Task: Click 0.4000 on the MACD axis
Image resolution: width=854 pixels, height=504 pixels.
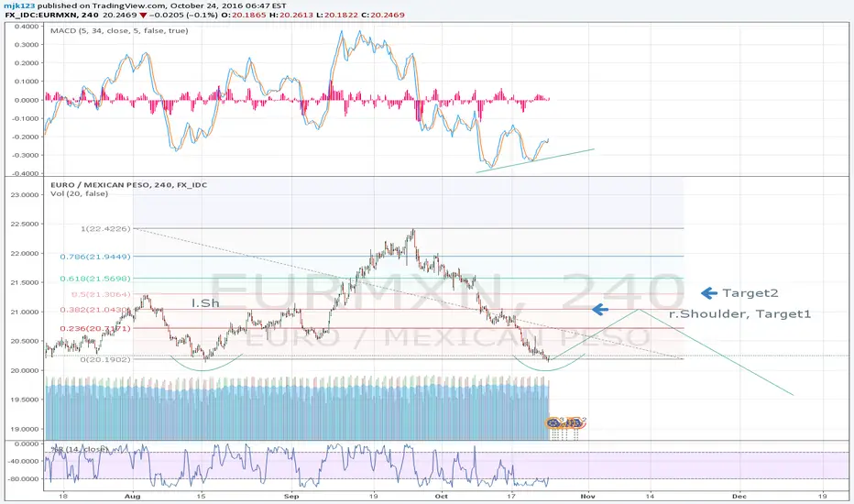Action: (x=27, y=27)
